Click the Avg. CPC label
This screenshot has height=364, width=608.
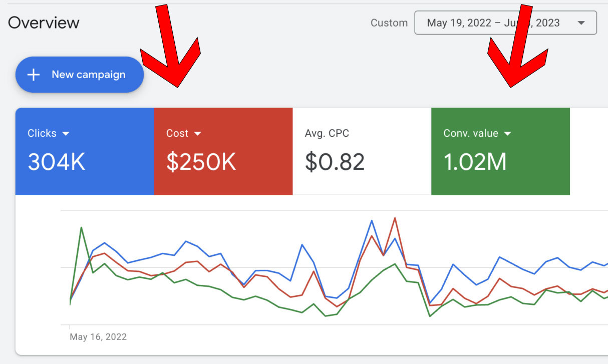point(327,134)
